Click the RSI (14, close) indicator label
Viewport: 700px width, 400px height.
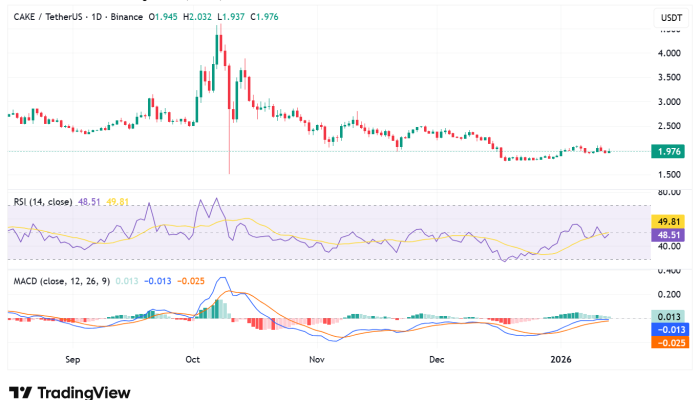click(x=42, y=201)
